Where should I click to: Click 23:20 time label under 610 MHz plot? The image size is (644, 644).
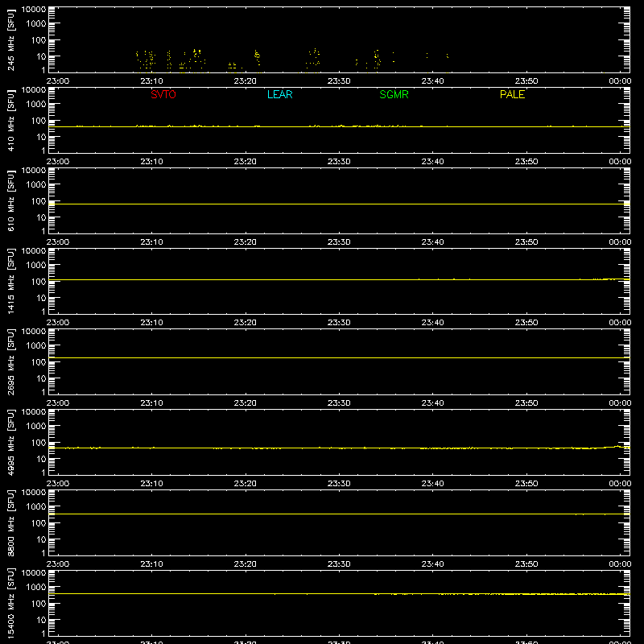pos(246,242)
